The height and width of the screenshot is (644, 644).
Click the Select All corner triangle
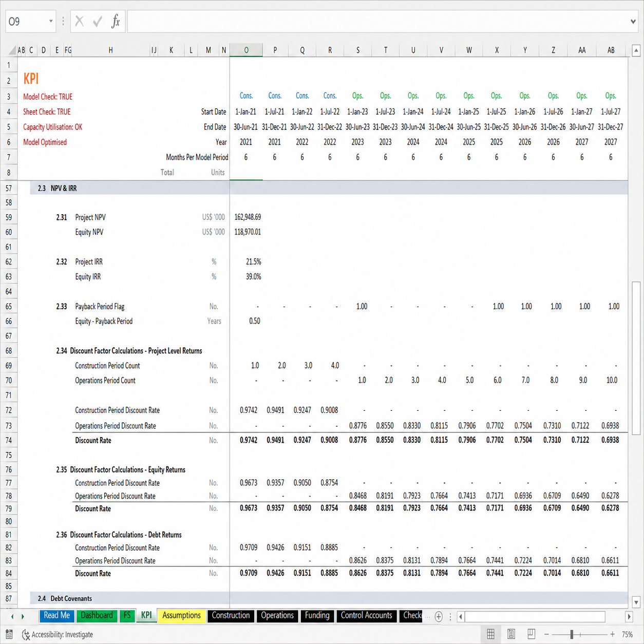(12, 50)
